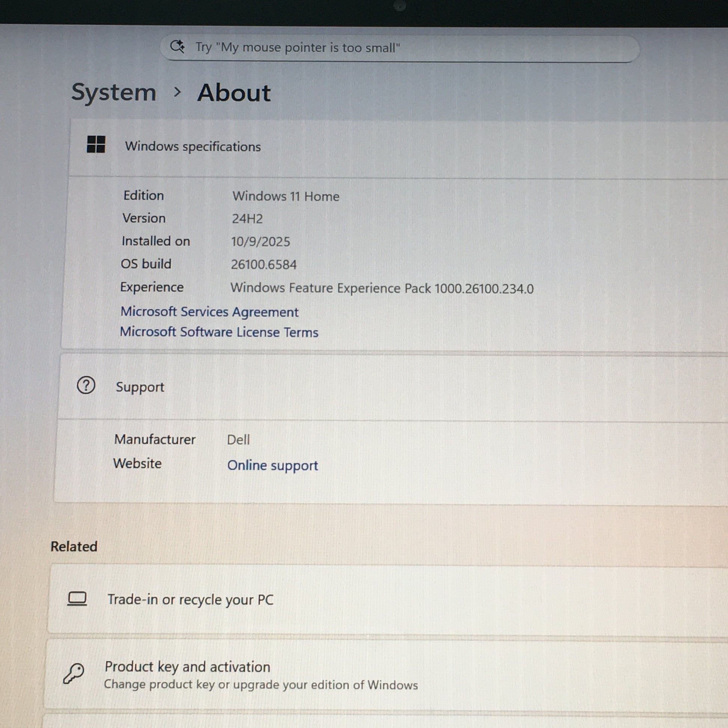Select the OS build number text
Image resolution: width=728 pixels, height=728 pixels.
263,264
